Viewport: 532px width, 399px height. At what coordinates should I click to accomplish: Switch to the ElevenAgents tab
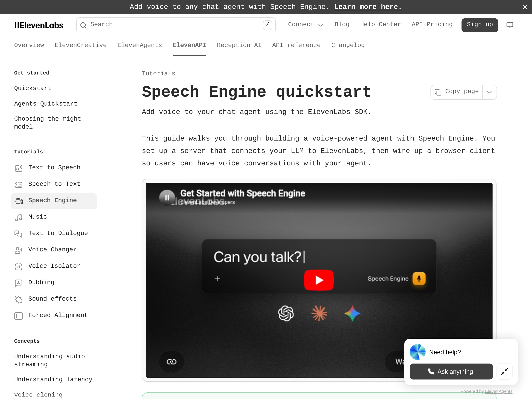[139, 45]
